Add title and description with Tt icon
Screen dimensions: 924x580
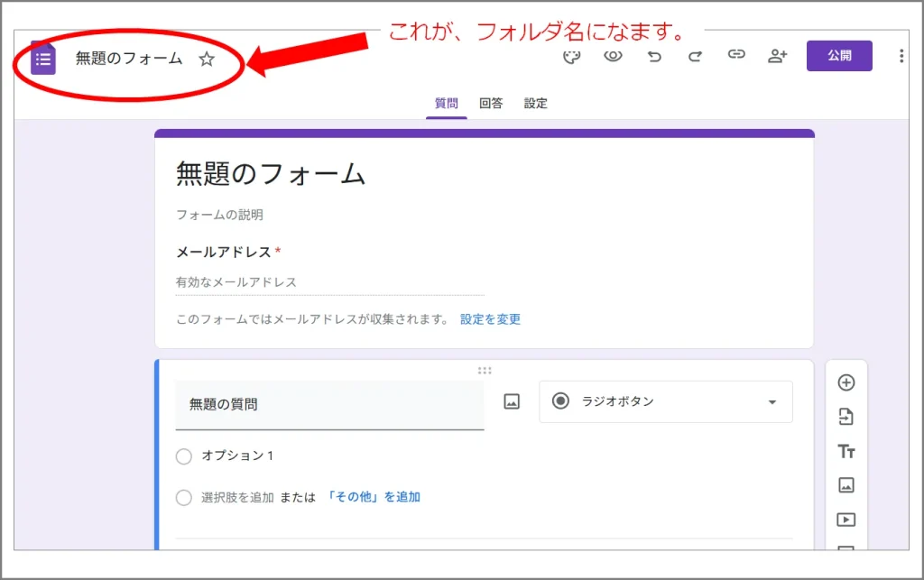tap(845, 451)
